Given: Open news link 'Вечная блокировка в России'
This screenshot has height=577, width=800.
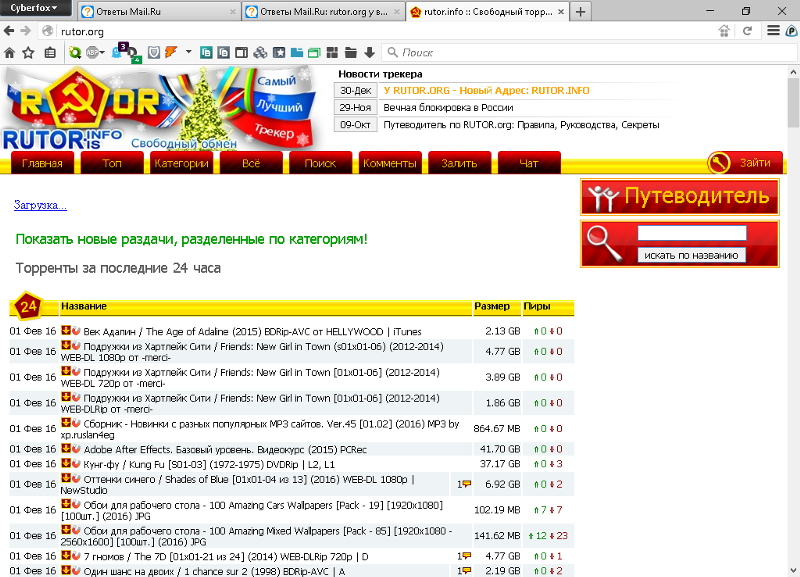Looking at the screenshot, I should coord(448,108).
